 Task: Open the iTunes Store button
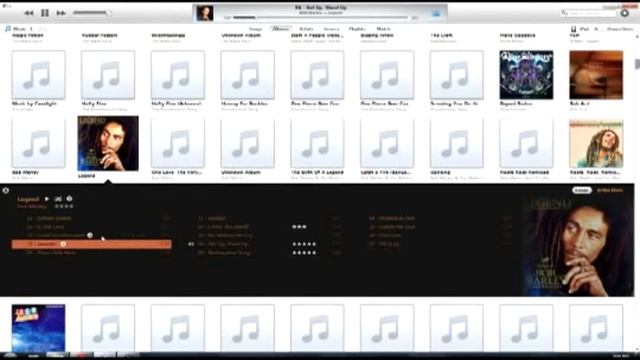coord(620,29)
